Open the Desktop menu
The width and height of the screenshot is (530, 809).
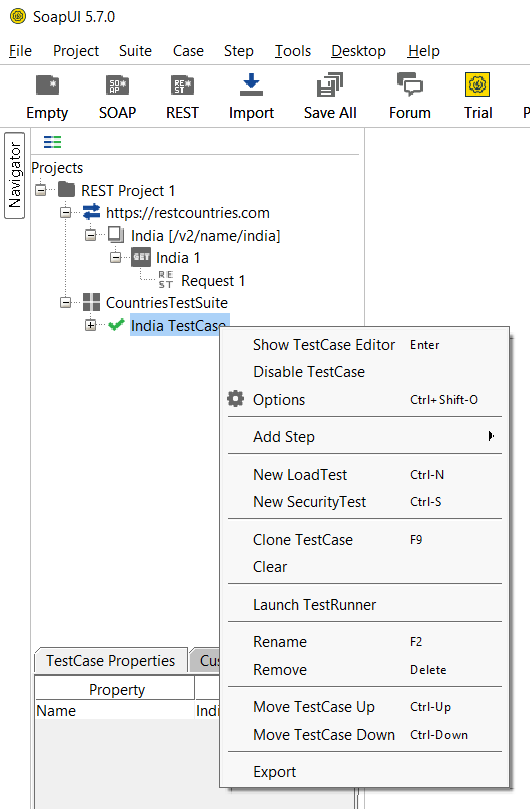(x=358, y=51)
